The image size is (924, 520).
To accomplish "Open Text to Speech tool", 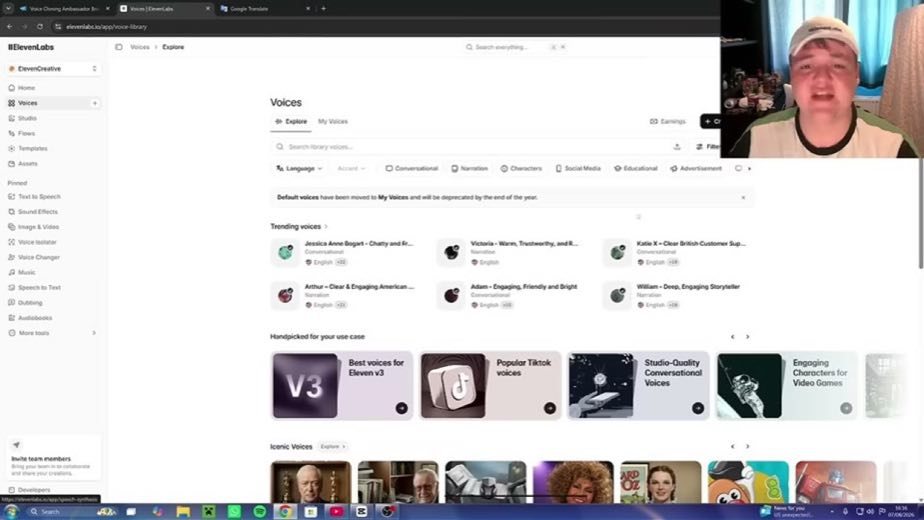I will tap(39, 197).
